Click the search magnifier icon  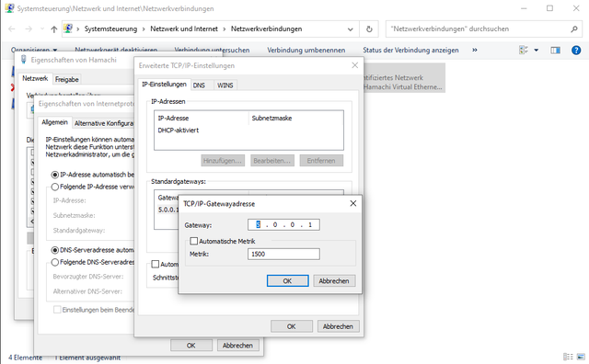click(573, 28)
